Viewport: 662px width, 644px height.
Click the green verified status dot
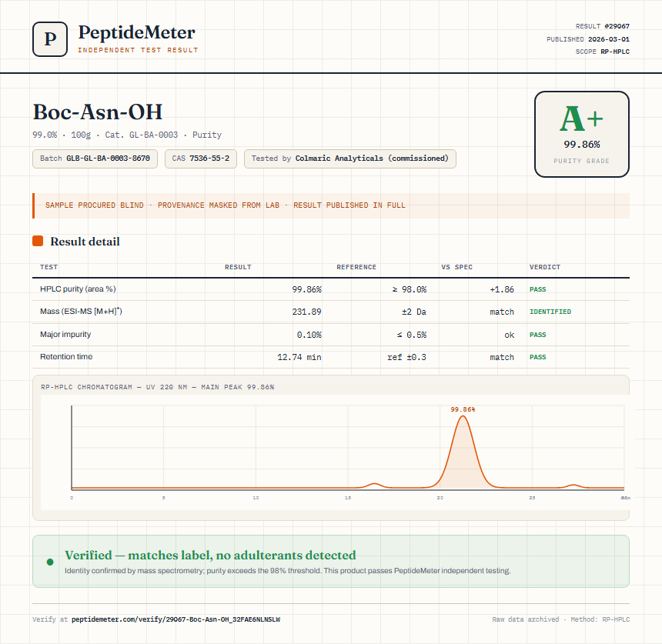click(x=50, y=562)
